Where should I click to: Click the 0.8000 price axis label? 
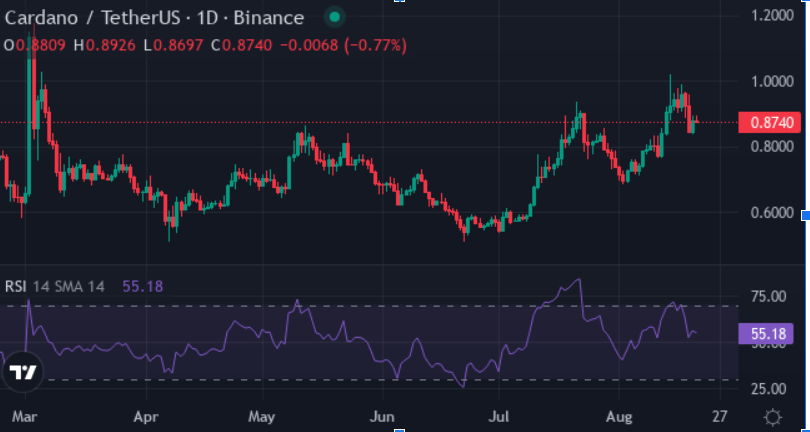(x=772, y=147)
